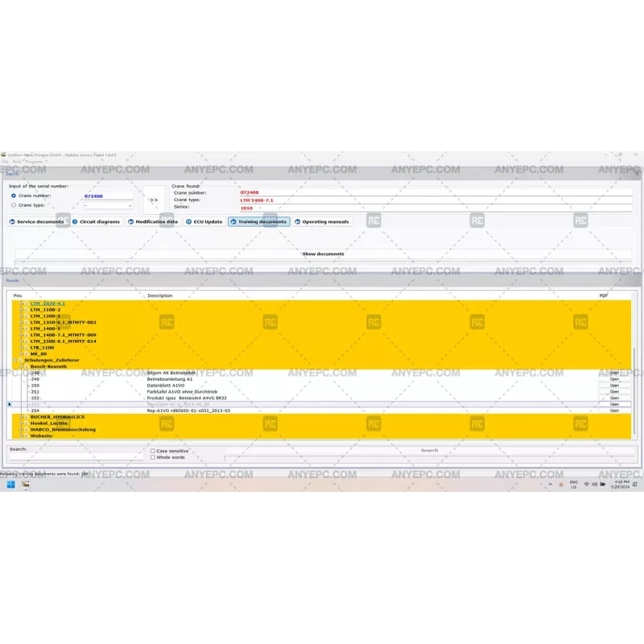Open the Wi-Fi network tray icon
This screenshot has width=644, height=644.
(586, 485)
